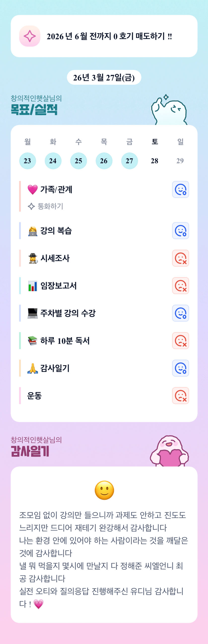208x644 pixels.
Task: Toggle the 강의 복습 smiley status
Action: (x=180, y=231)
